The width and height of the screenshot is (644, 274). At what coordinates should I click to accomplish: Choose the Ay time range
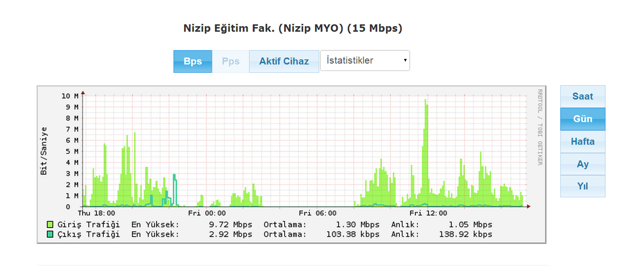(582, 164)
